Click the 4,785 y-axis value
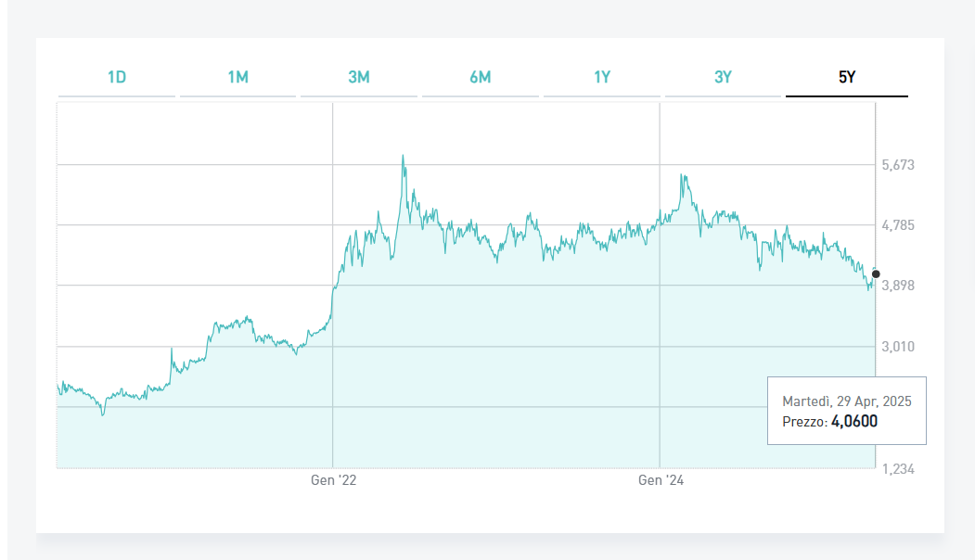 (898, 225)
